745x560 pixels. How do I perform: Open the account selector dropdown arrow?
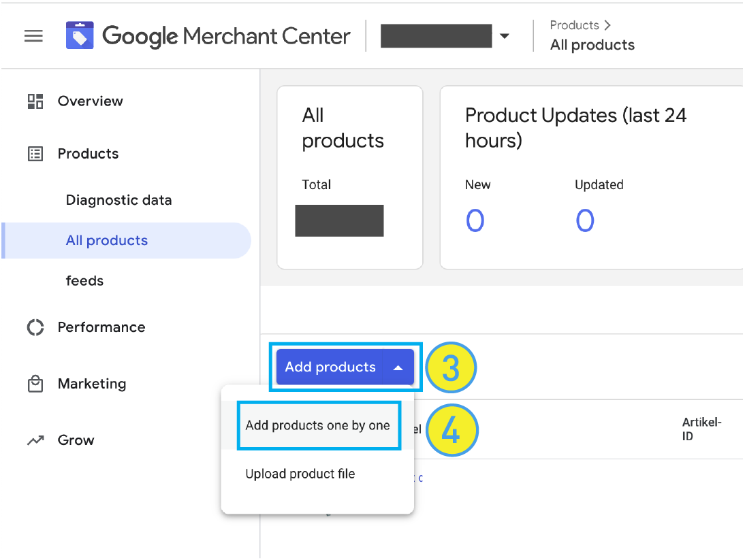click(505, 36)
